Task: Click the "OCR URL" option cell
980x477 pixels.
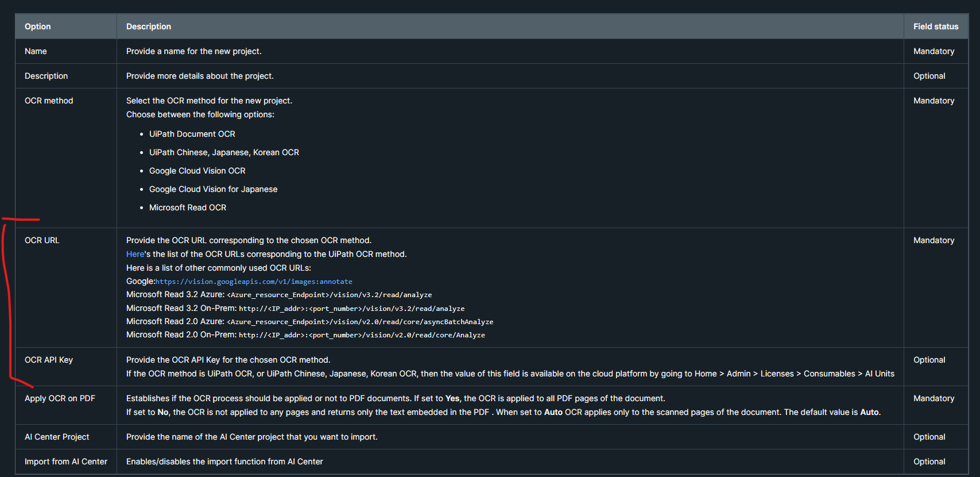Action: (42, 240)
